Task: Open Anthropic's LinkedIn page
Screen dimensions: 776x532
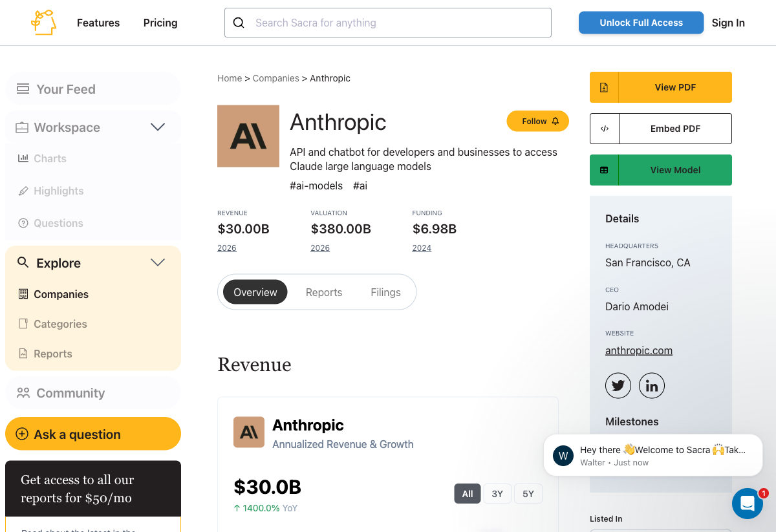Action: [651, 385]
